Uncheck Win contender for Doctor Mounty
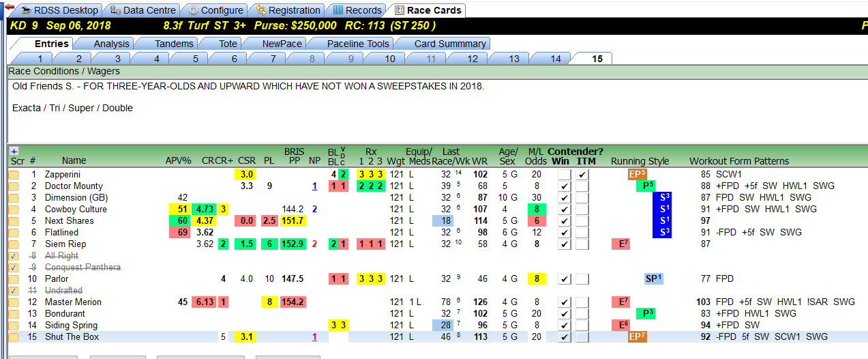 pos(564,186)
